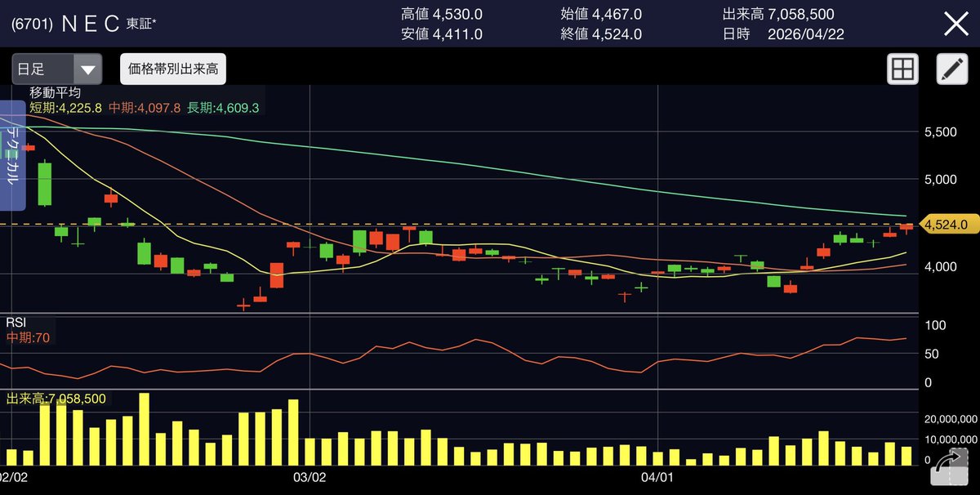Screen dimensions: 980x495
Task: Tap the RSI indicator label
Action: pyautogui.click(x=16, y=323)
